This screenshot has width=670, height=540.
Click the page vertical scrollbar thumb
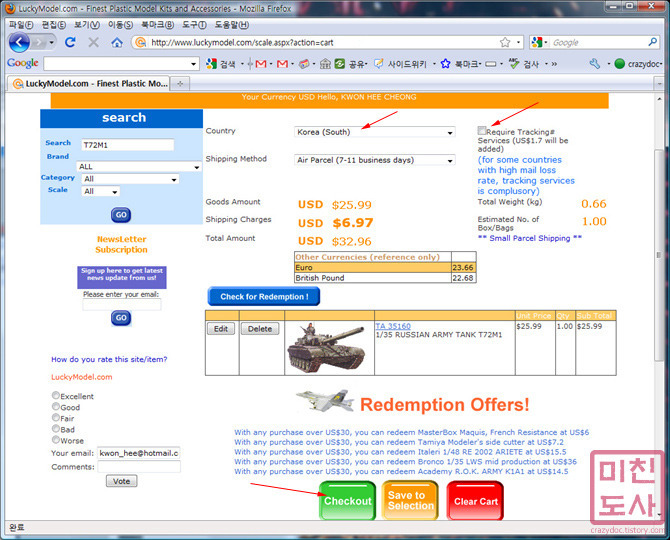[659, 255]
